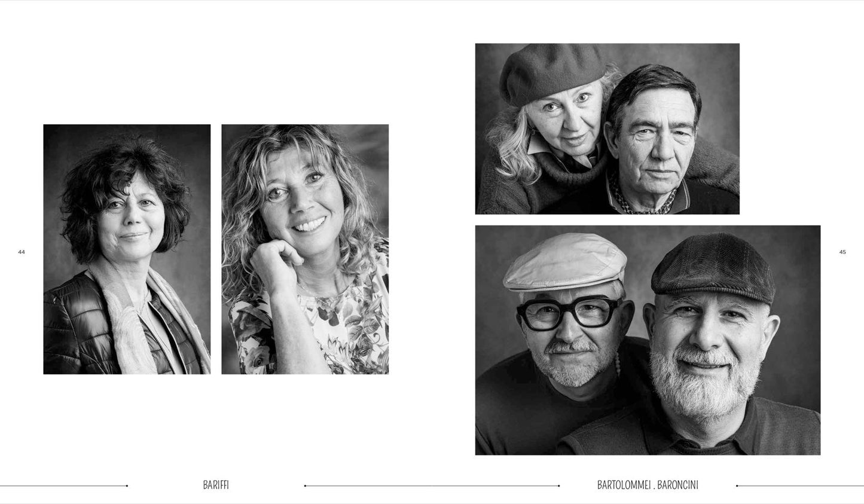Select the BARIFFI caption text
864x504 pixels.
(216, 485)
